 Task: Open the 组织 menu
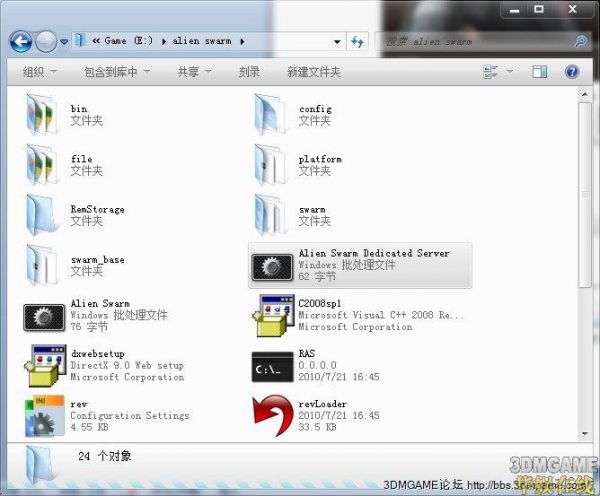(40, 72)
